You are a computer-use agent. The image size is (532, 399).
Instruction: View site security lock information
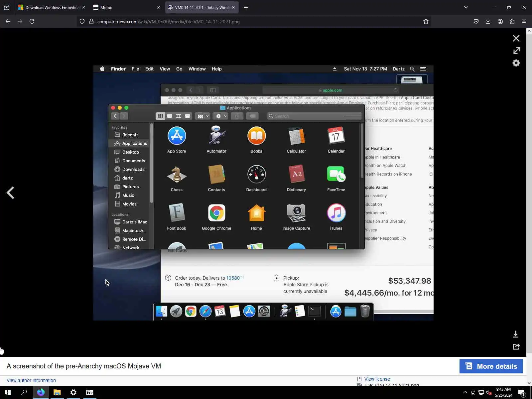click(91, 21)
